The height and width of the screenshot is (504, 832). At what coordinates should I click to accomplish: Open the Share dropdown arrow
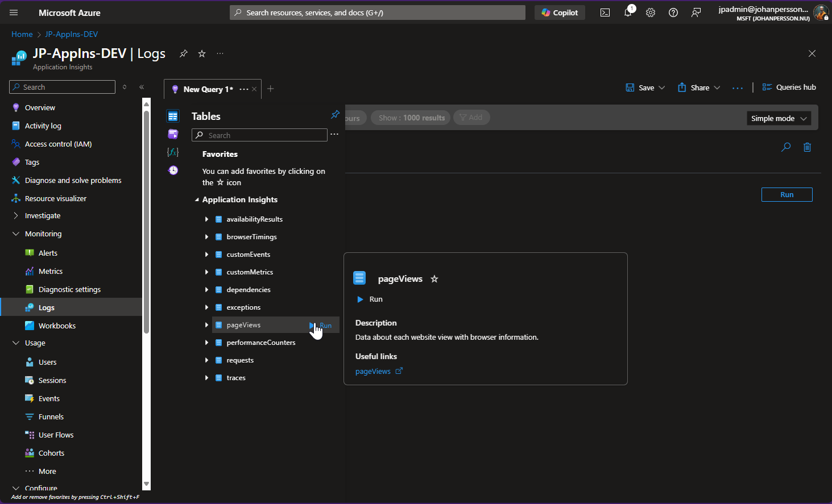717,88
